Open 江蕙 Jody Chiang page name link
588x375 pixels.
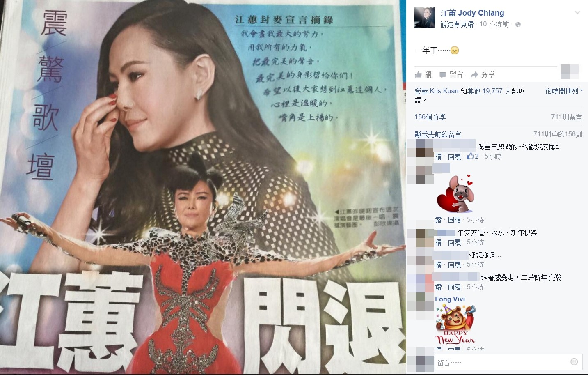[x=472, y=13]
